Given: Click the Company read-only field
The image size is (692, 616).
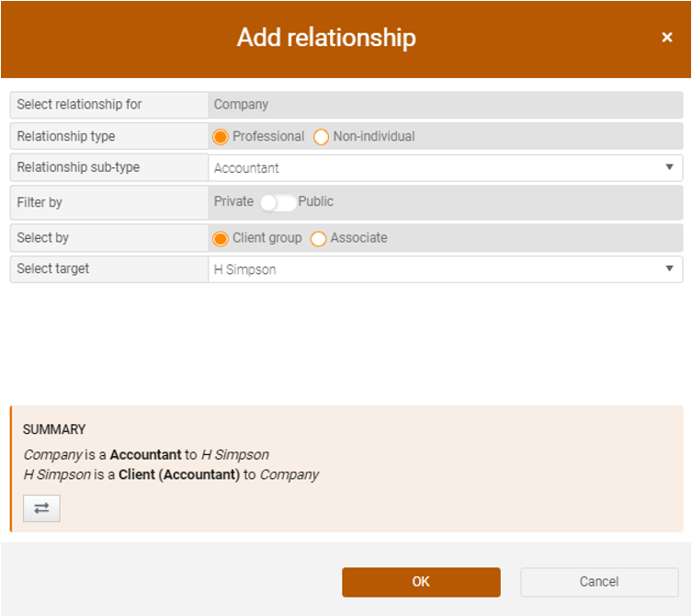Looking at the screenshot, I should point(446,105).
